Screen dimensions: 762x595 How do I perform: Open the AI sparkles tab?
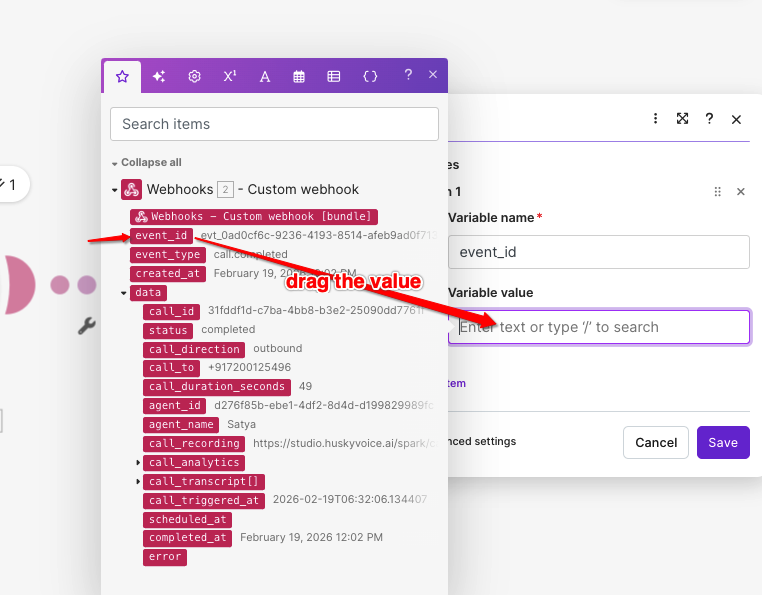(158, 76)
